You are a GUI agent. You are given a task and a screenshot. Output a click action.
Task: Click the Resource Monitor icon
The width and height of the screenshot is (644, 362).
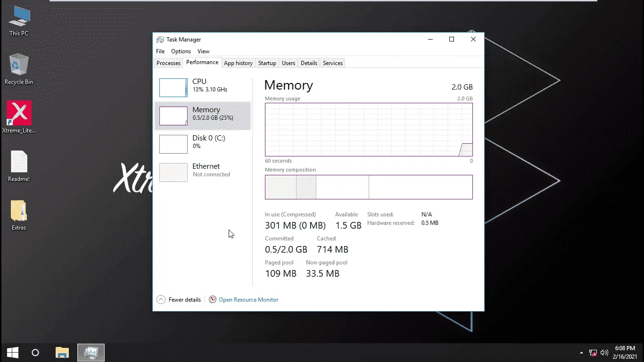coord(213,299)
